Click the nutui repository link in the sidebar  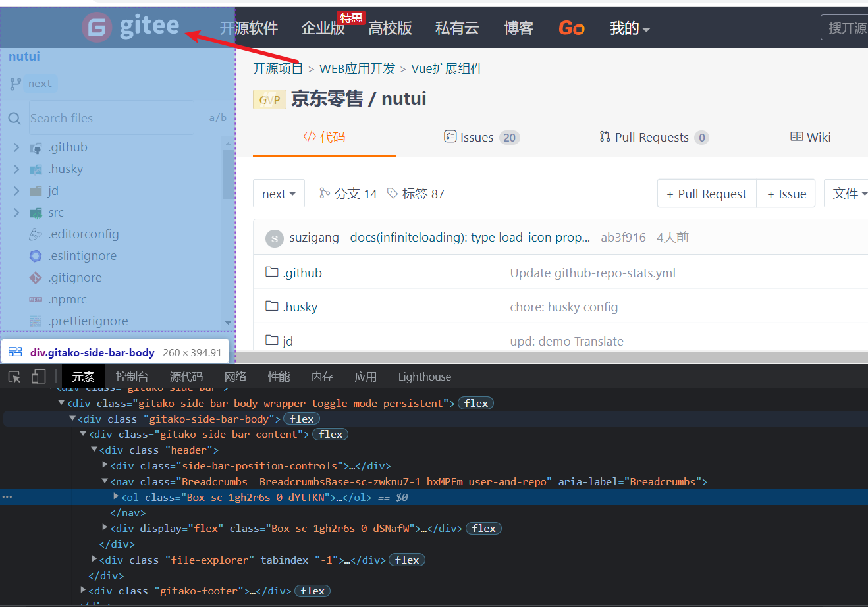(x=24, y=57)
